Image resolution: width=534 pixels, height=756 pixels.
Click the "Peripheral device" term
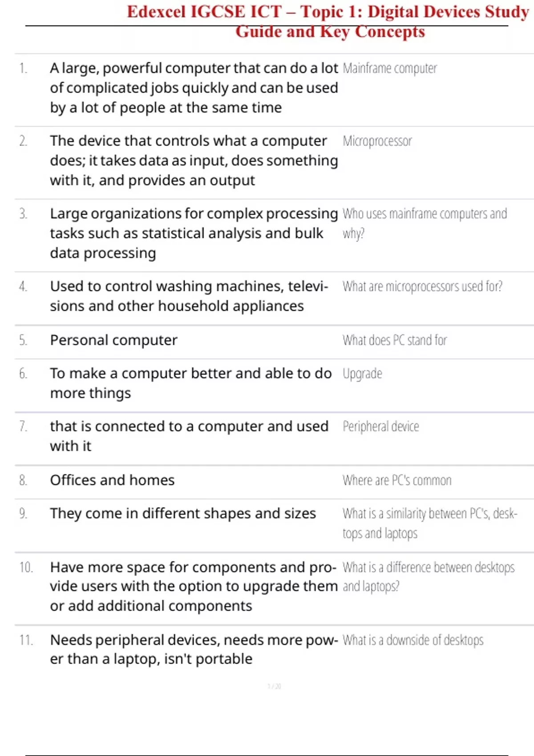tap(381, 427)
